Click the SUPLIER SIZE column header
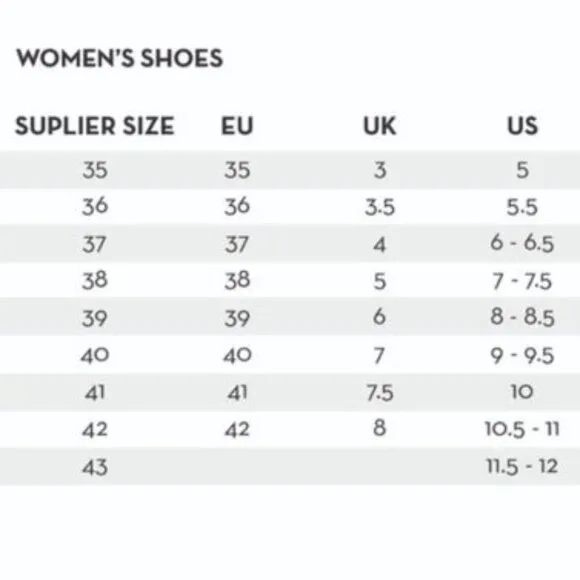This screenshot has width=580, height=580. click(95, 126)
